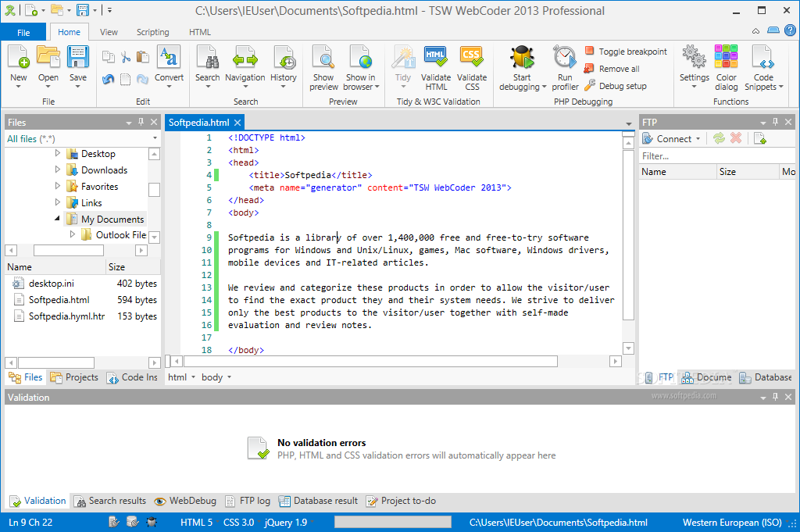800x532 pixels.
Task: Click the status bar progress bar
Action: pyautogui.click(x=393, y=522)
